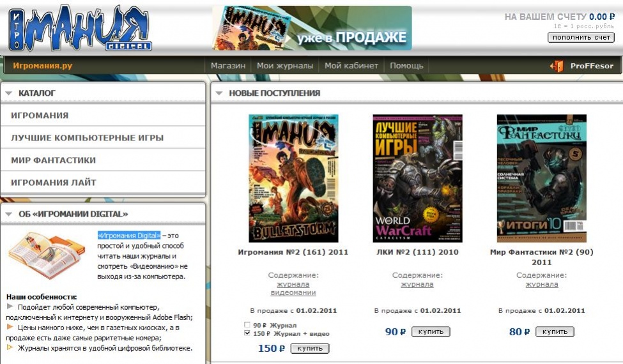Open the ProFFesor user profile

(x=592, y=66)
